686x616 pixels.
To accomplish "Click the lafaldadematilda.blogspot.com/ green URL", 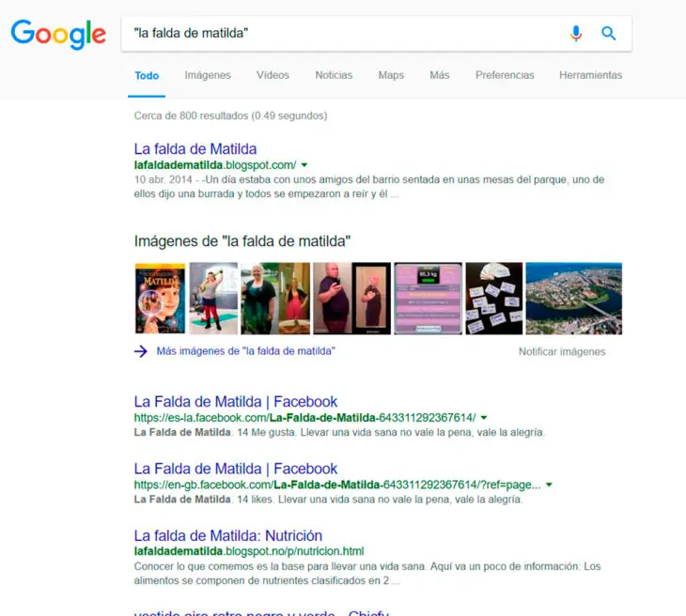I will (215, 165).
